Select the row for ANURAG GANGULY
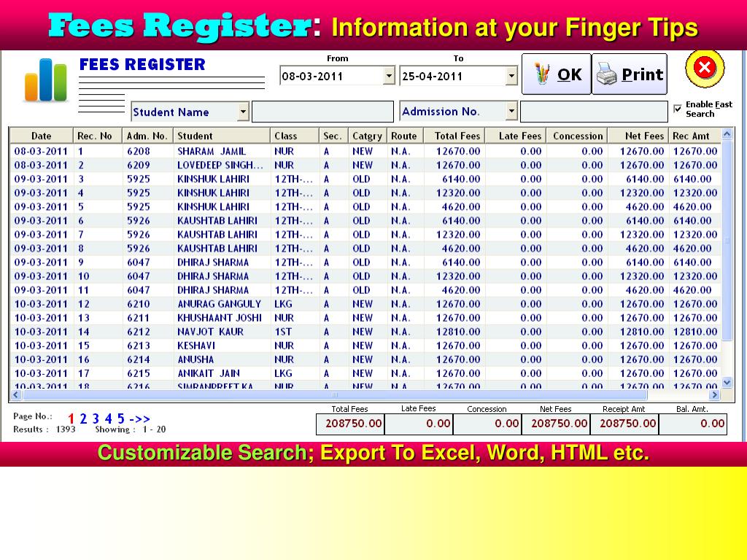 tap(219, 304)
